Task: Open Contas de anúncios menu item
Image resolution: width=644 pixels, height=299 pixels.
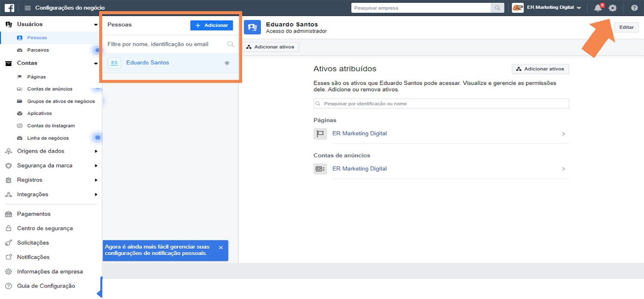Action: [x=49, y=89]
